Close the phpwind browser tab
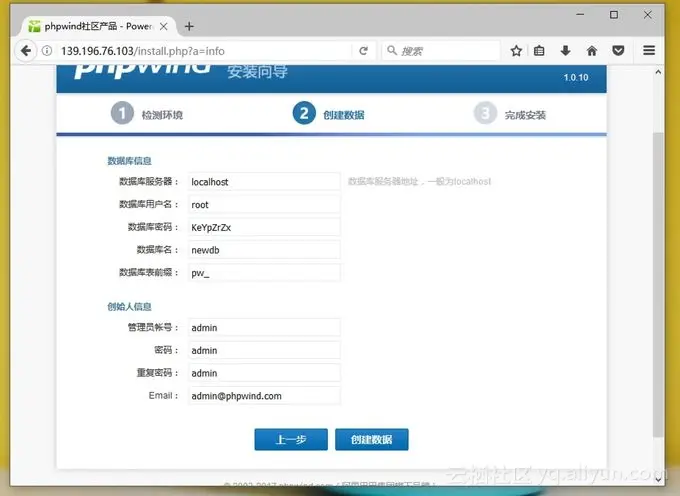The width and height of the screenshot is (680, 496). (163, 26)
